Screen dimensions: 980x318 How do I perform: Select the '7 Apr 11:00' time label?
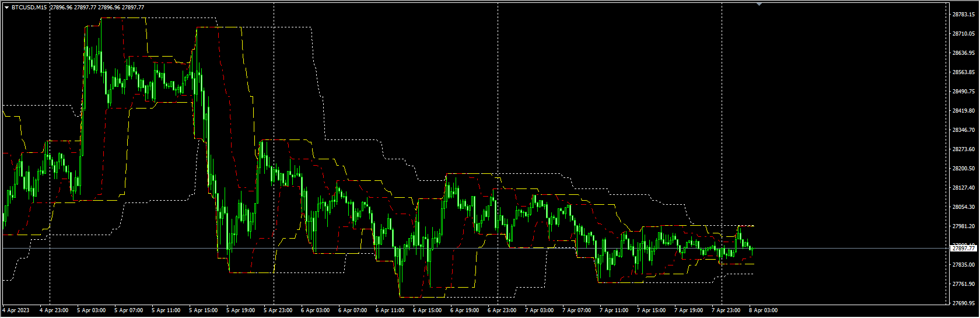tap(614, 310)
